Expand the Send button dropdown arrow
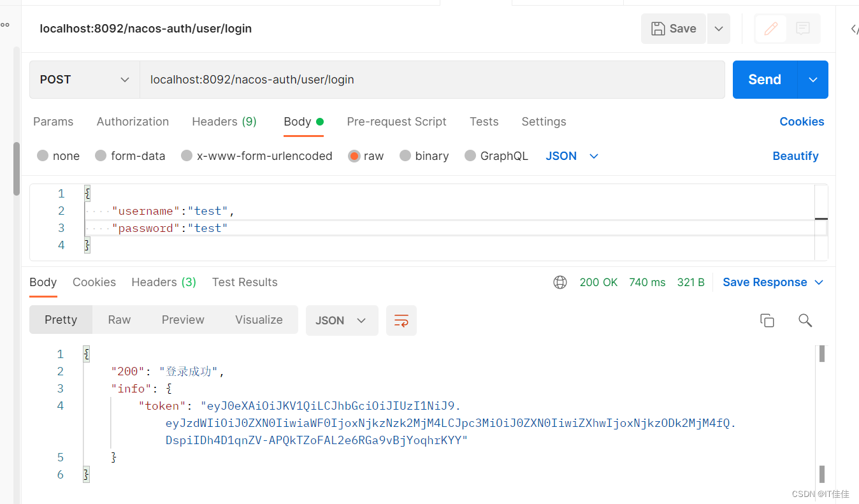The image size is (859, 504). pos(813,80)
